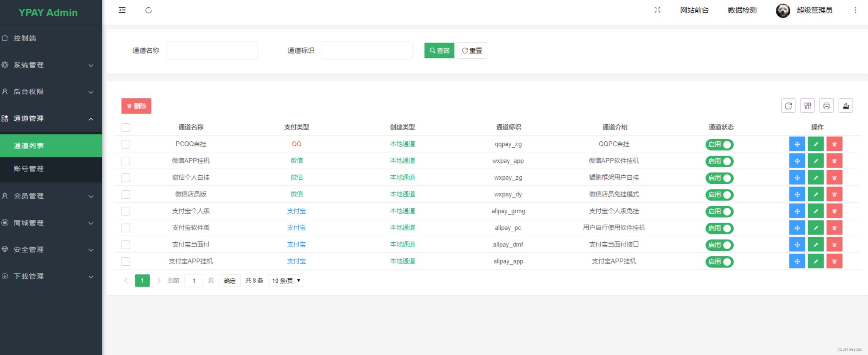Type in the 通道名称 input field

pos(212,50)
